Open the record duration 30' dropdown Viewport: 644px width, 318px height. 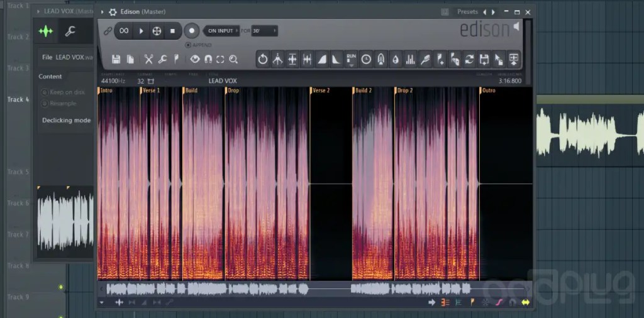[x=265, y=31]
